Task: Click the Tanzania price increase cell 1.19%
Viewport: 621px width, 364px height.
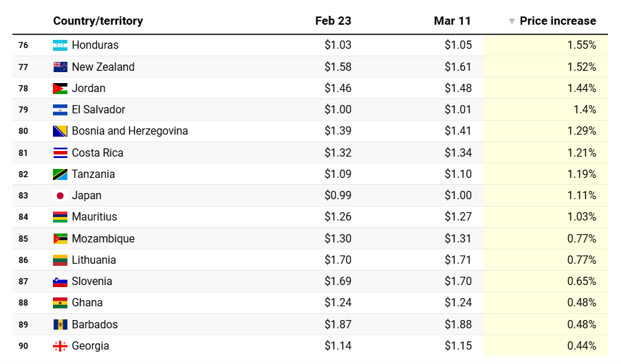Action: (581, 174)
